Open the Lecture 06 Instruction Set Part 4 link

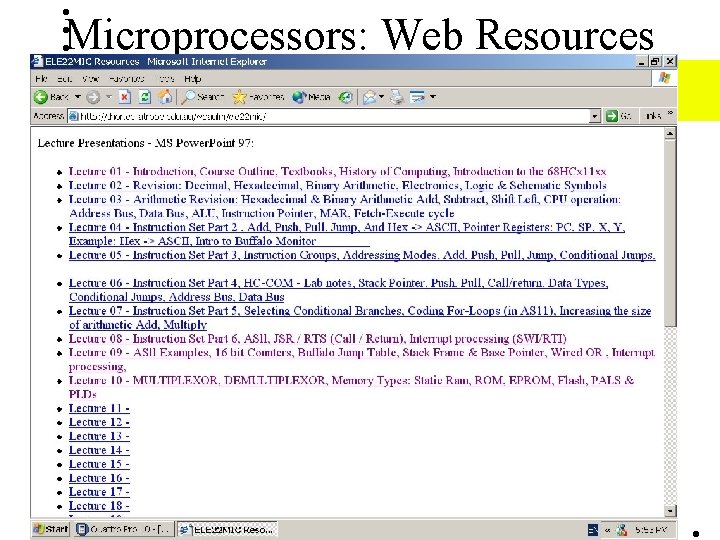coord(338,290)
